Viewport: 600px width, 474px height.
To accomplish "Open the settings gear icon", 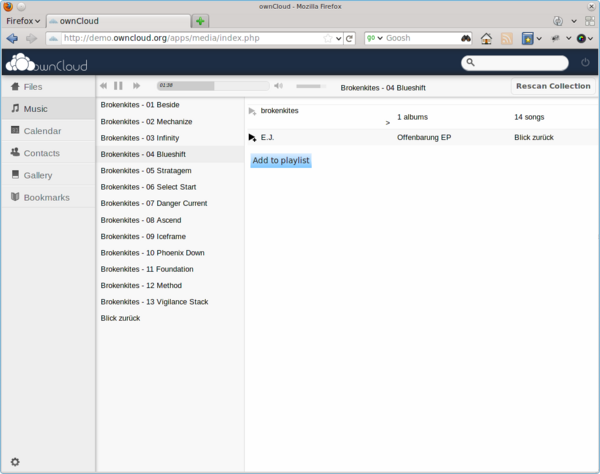I will tap(15, 462).
